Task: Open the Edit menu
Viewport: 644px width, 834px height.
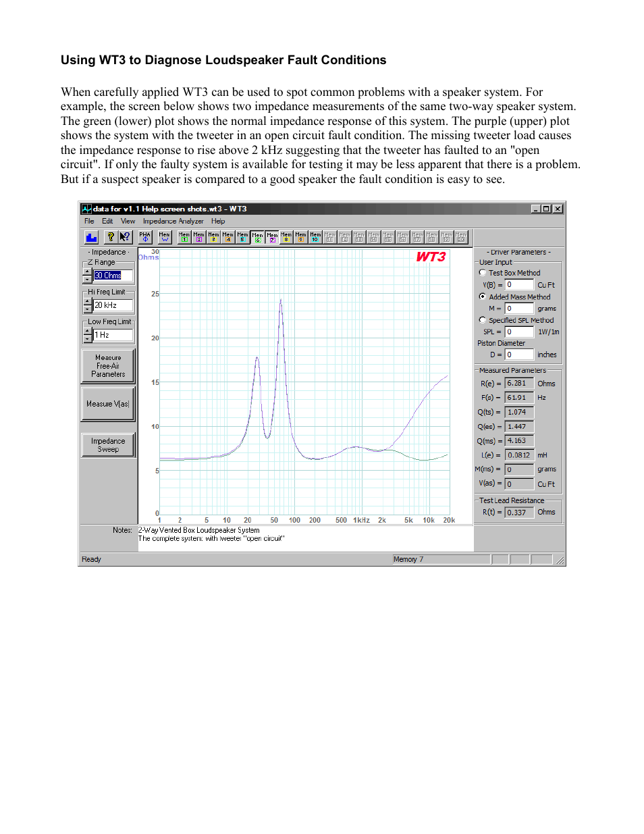Action: [107, 221]
